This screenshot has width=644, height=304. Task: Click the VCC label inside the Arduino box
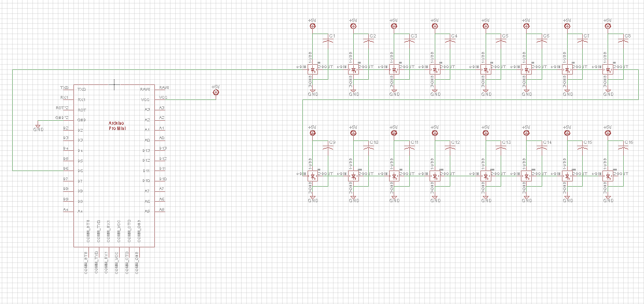coord(146,99)
